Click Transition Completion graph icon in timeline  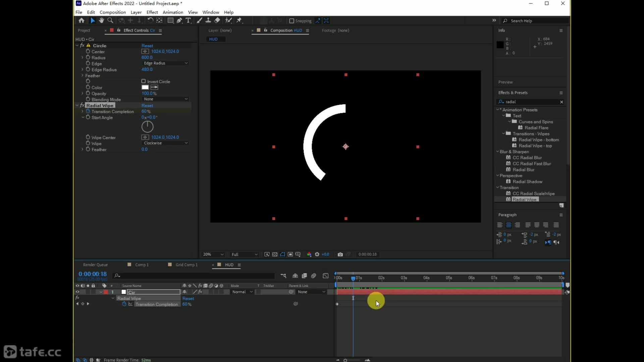tap(130, 304)
